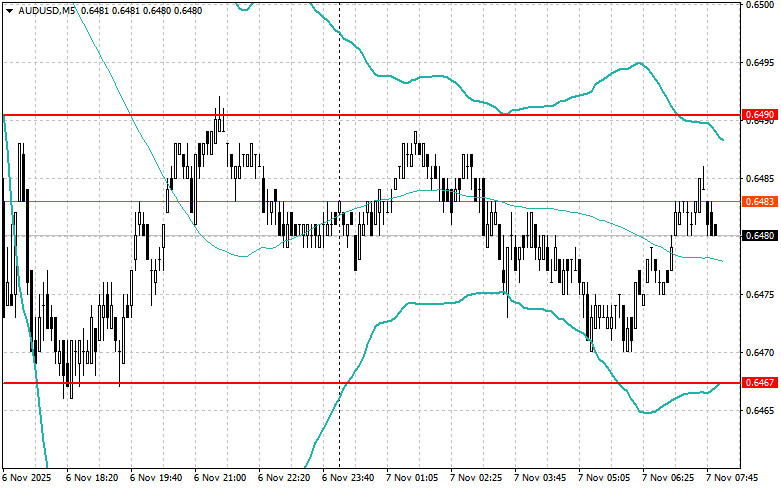The image size is (781, 489).
Task: Select the orange horizontal line at 0.6483
Action: coord(372,202)
